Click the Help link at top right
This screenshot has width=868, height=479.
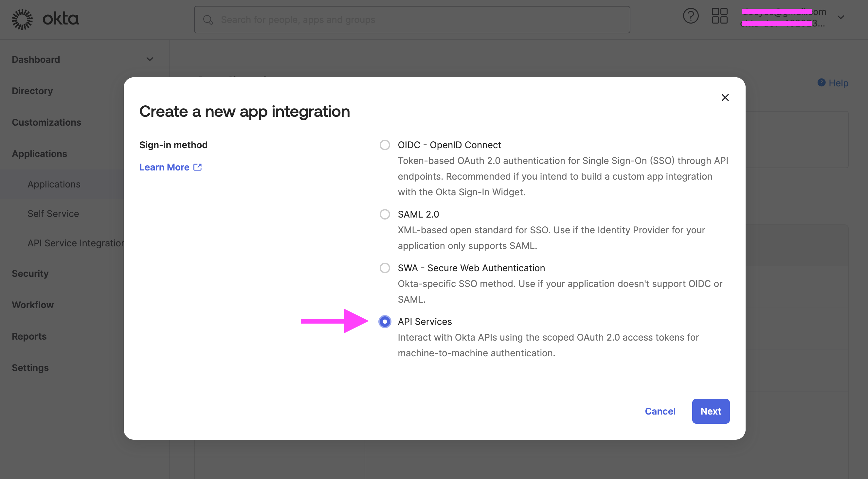point(838,83)
